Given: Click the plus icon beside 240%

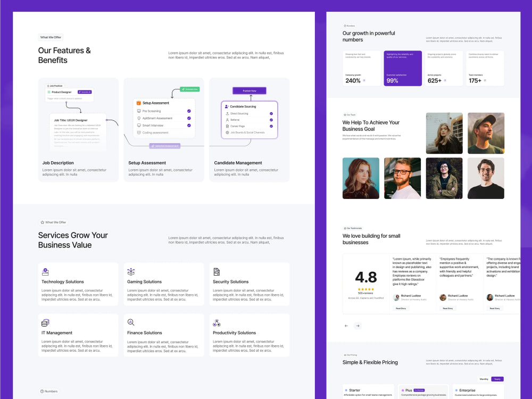Looking at the screenshot, I should pyautogui.click(x=364, y=80).
